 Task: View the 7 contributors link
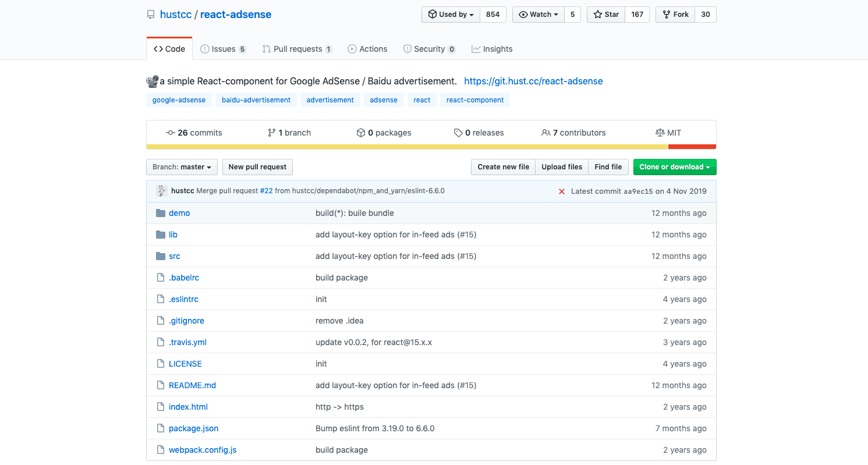pos(573,133)
